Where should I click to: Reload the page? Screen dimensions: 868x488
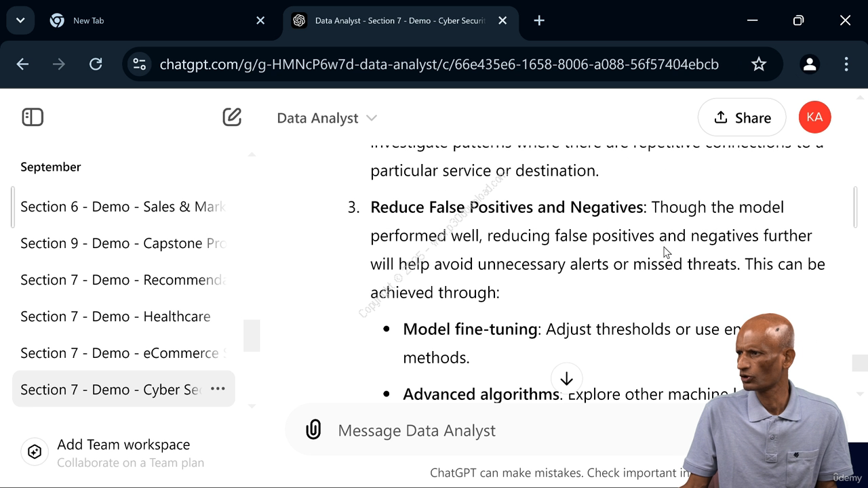point(96,64)
